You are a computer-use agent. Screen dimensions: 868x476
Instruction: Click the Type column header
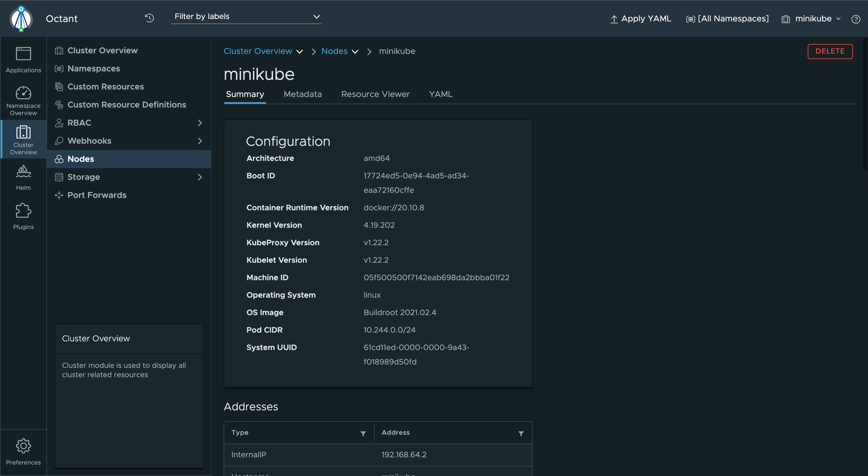(x=240, y=433)
